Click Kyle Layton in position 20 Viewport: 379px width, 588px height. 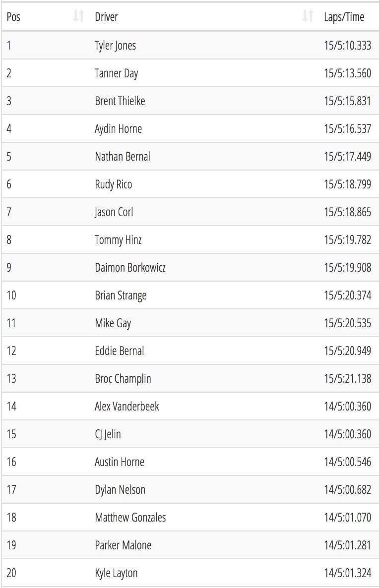(116, 573)
